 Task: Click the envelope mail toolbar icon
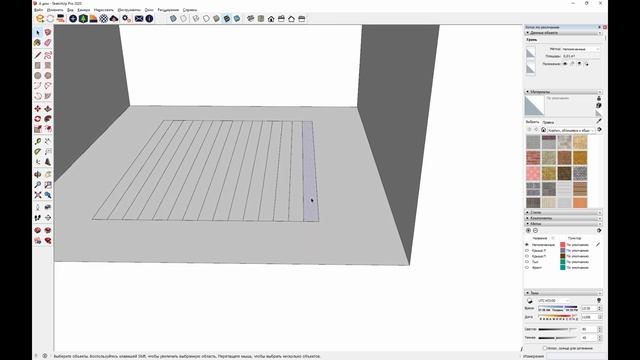pos(139,19)
